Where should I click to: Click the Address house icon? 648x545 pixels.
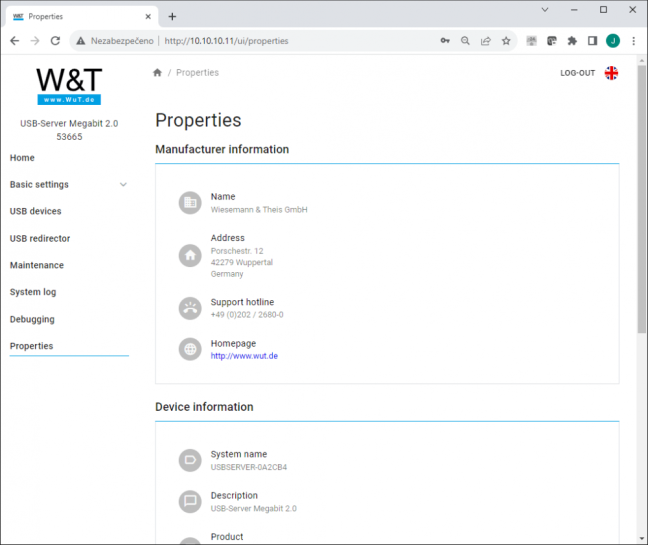click(190, 255)
